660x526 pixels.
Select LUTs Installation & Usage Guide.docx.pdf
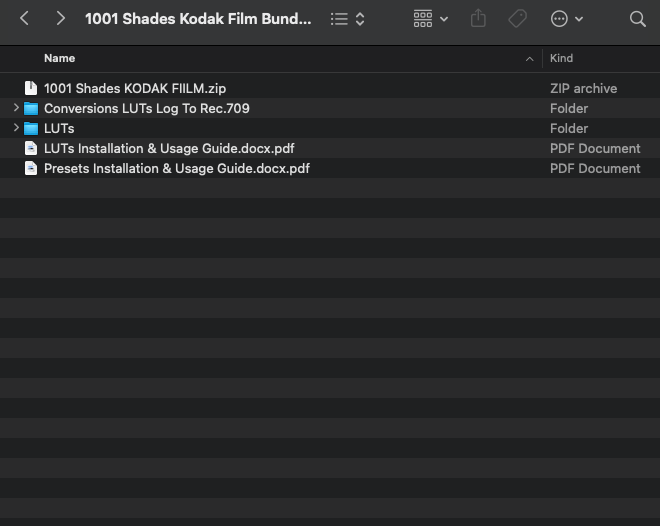pyautogui.click(x=168, y=148)
